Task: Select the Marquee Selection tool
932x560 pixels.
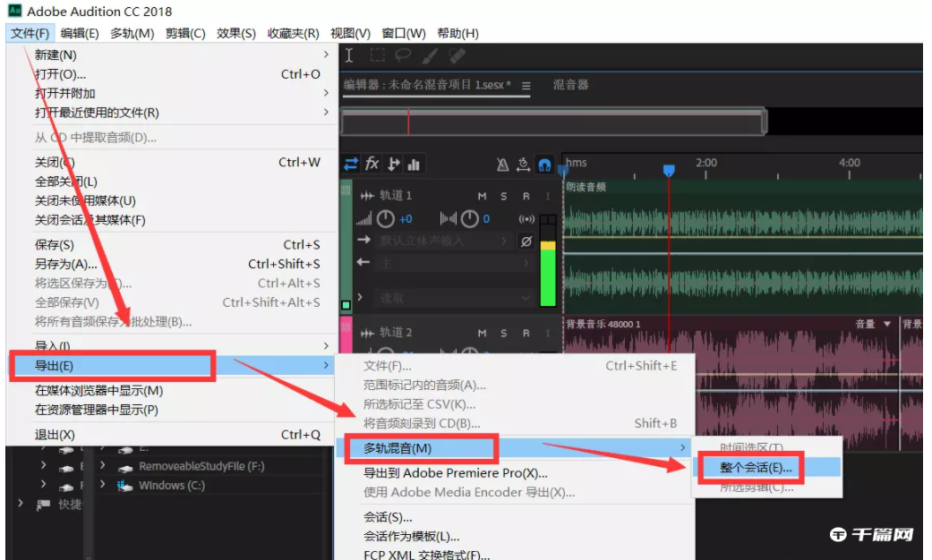Action: [x=376, y=56]
